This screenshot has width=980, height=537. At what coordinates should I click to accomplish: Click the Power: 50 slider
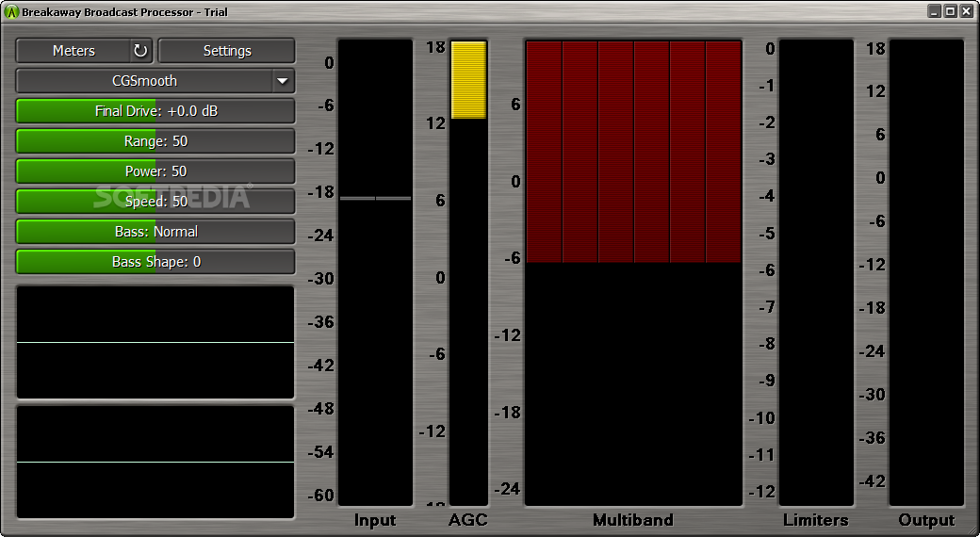click(155, 171)
